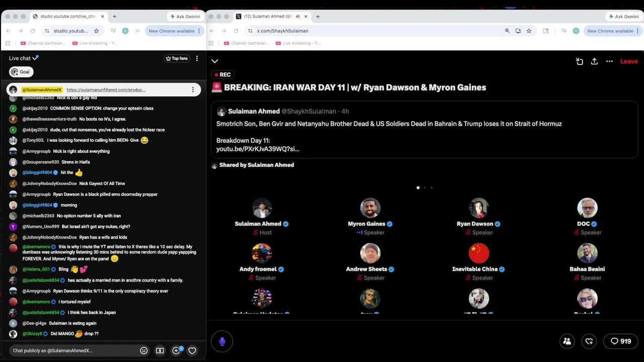Screen dimensions: 644x362
Task: Open media control icon in YouTube Studio window
Action: 113,31
